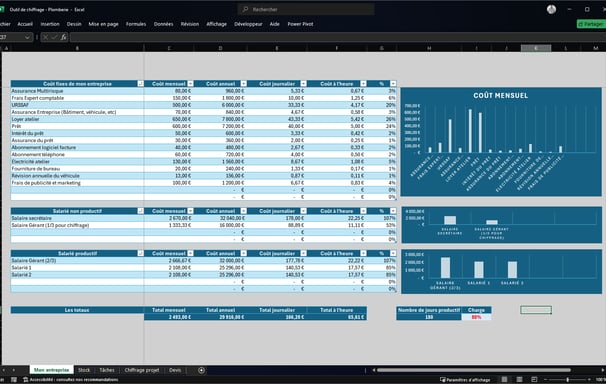Open Accessibilité recommendations in status bar
Viewport: 606px width, 384px height.
[x=71, y=380]
